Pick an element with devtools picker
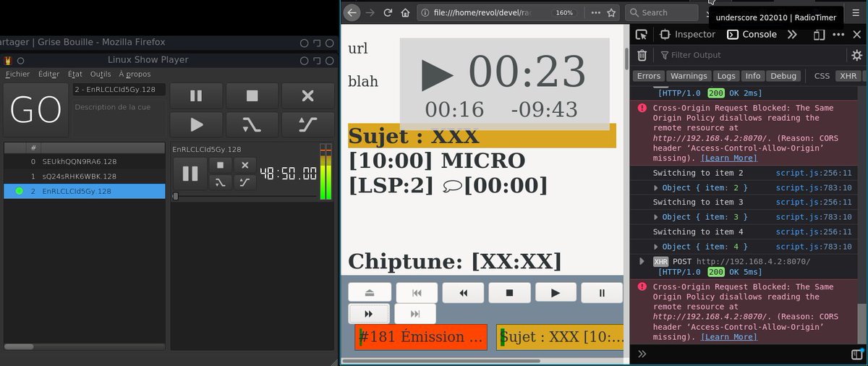 642,34
